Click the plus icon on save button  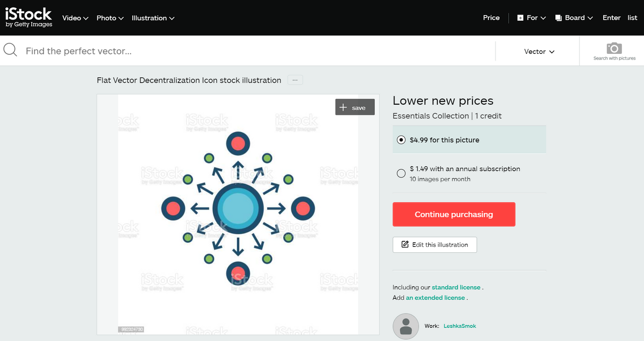point(344,107)
